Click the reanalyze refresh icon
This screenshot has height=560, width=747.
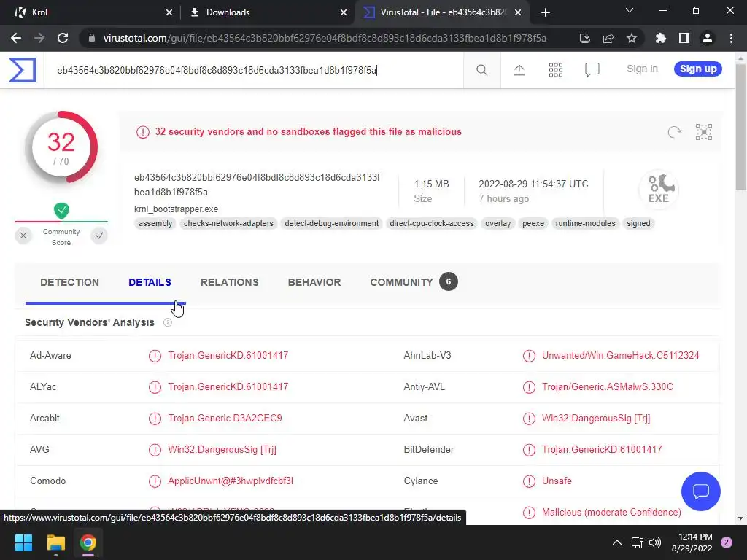[674, 132]
